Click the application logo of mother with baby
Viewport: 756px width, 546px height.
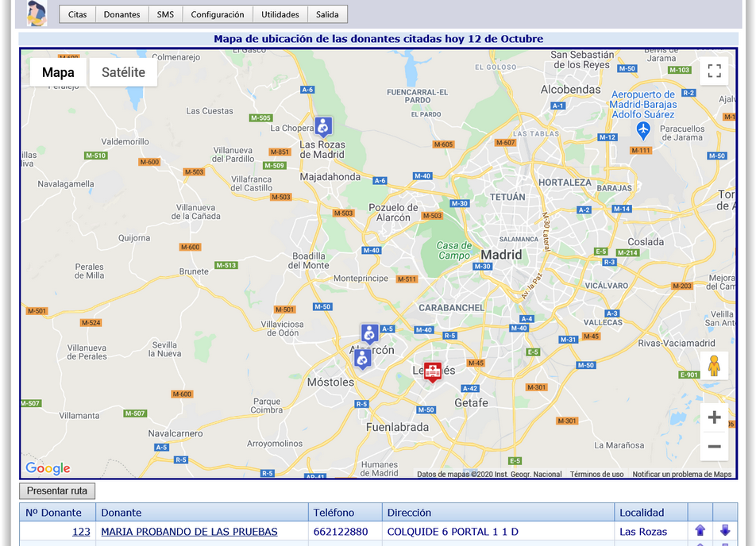tap(37, 13)
